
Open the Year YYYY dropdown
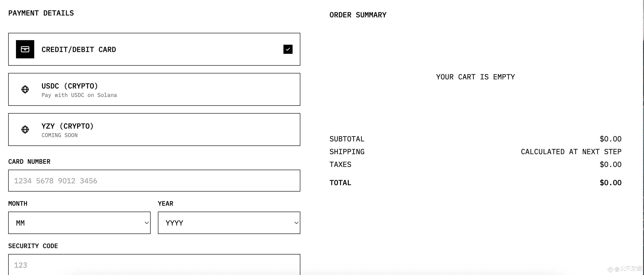point(229,223)
